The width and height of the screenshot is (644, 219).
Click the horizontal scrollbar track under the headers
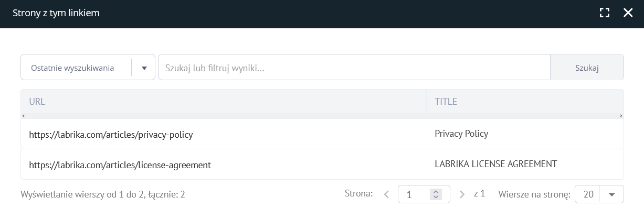coord(322,116)
